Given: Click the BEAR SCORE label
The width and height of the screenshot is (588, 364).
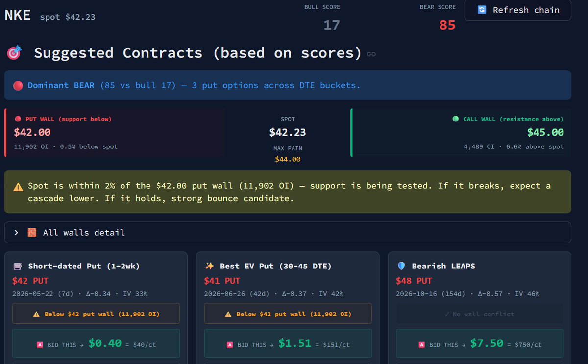Looking at the screenshot, I should pos(438,7).
